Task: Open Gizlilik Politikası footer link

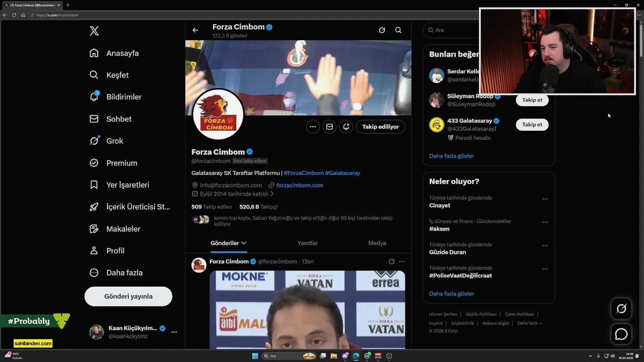Action: (481, 314)
